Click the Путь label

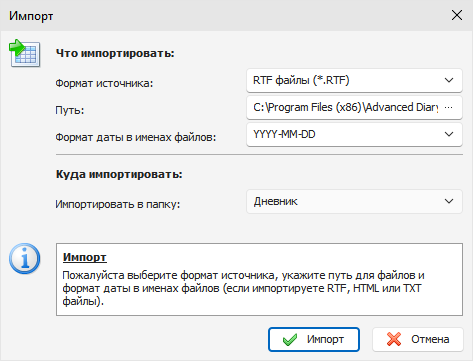click(x=70, y=110)
